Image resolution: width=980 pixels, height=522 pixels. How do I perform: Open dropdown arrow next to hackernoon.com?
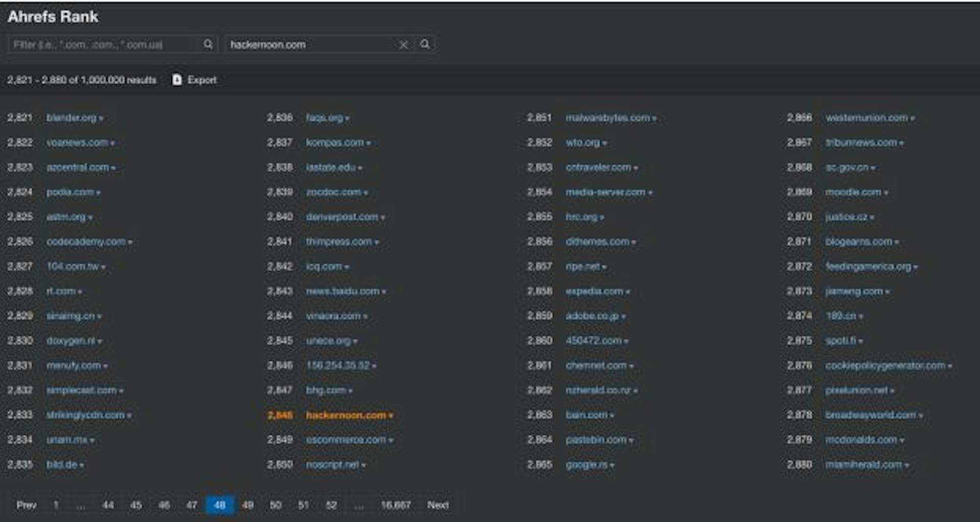(x=391, y=416)
